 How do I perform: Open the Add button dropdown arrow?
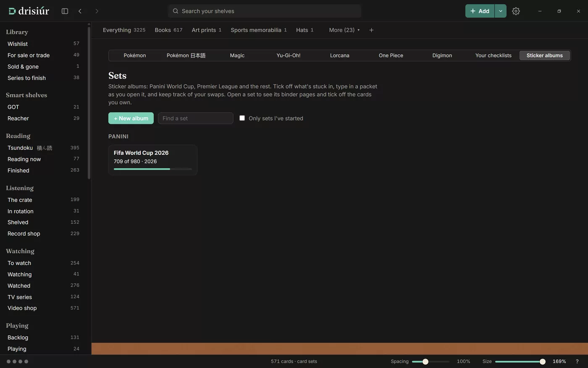(501, 11)
